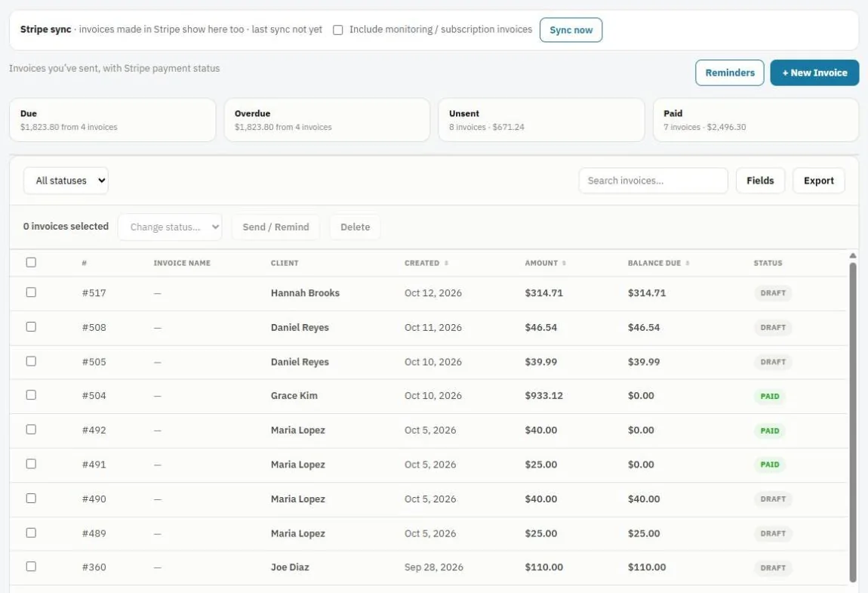The height and width of the screenshot is (593, 868).
Task: Click the PAID status badge for #504
Action: (x=769, y=397)
